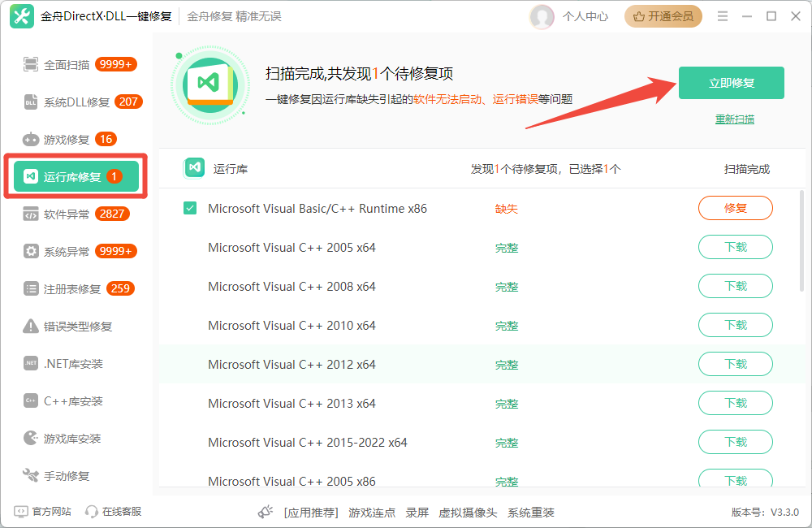Click the 游戏修复 gamepad icon

click(x=31, y=140)
